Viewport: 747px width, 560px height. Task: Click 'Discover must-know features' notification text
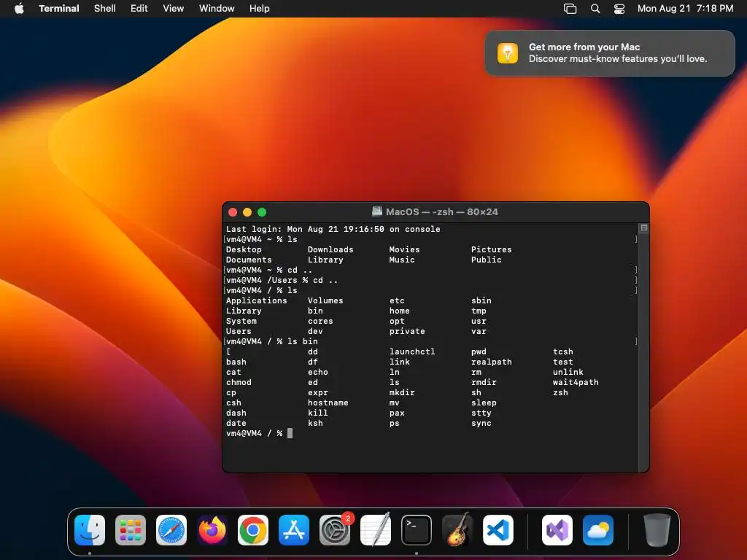pos(617,59)
